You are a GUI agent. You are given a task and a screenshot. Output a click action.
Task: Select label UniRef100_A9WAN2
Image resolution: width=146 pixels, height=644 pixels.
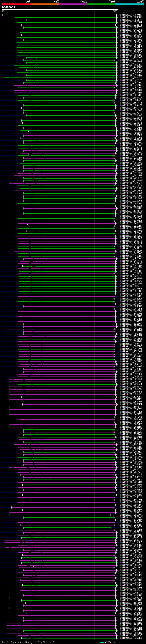click(131, 334)
